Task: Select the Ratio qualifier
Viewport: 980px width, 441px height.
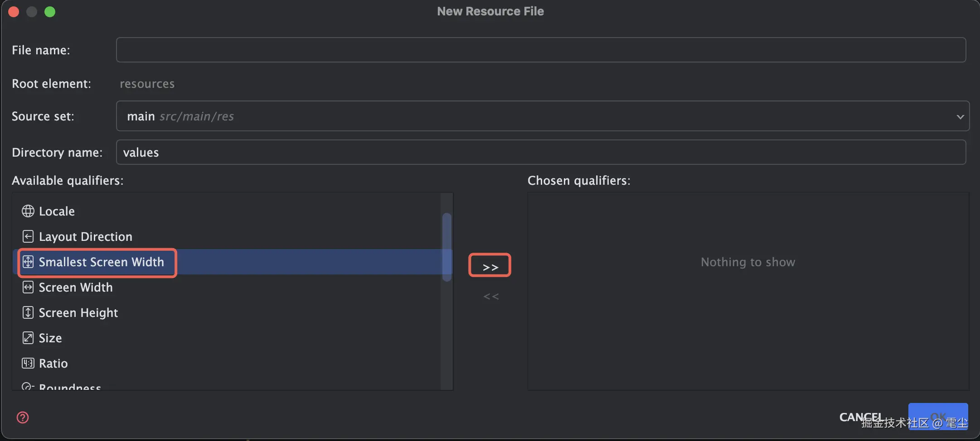Action: (x=53, y=364)
